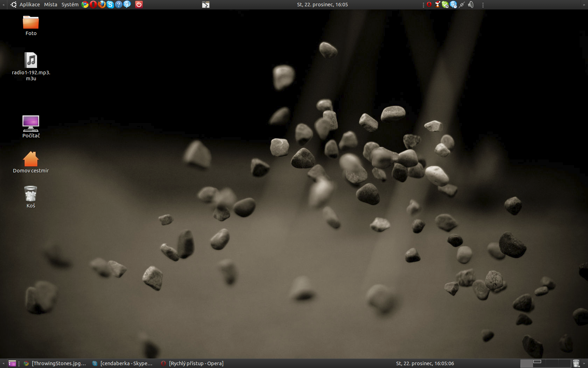
Task: Launch Google Chrome from the top panel
Action: 85,5
